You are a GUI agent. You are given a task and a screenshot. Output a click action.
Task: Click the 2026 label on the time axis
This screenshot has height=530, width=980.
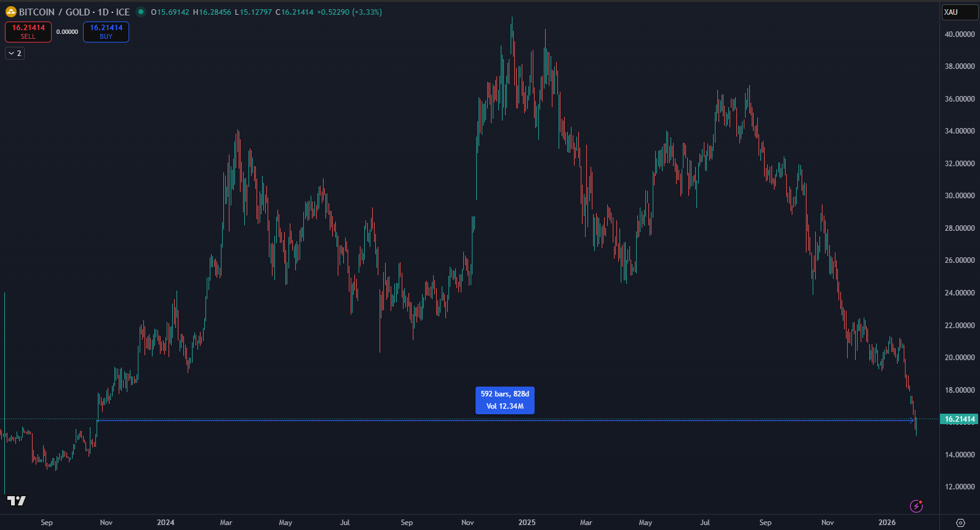pyautogui.click(x=887, y=523)
